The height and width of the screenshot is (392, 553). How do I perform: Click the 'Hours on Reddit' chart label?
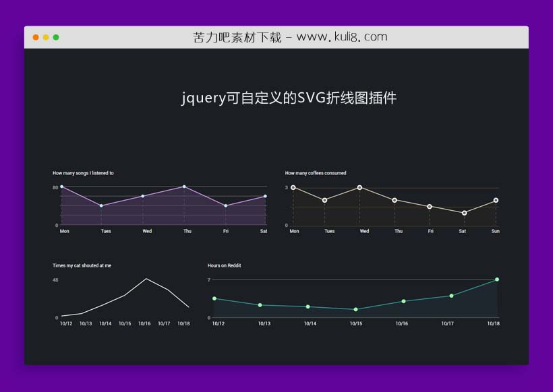226,265
